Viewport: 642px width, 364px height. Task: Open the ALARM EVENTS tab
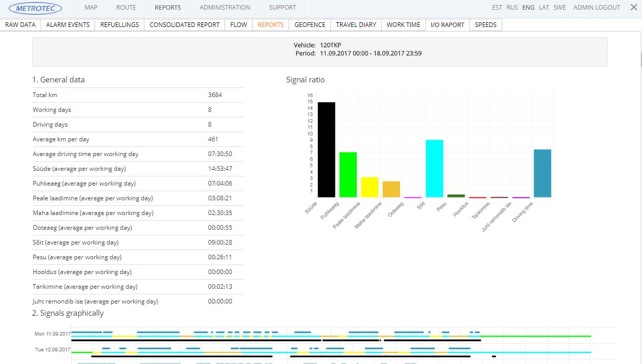click(68, 24)
